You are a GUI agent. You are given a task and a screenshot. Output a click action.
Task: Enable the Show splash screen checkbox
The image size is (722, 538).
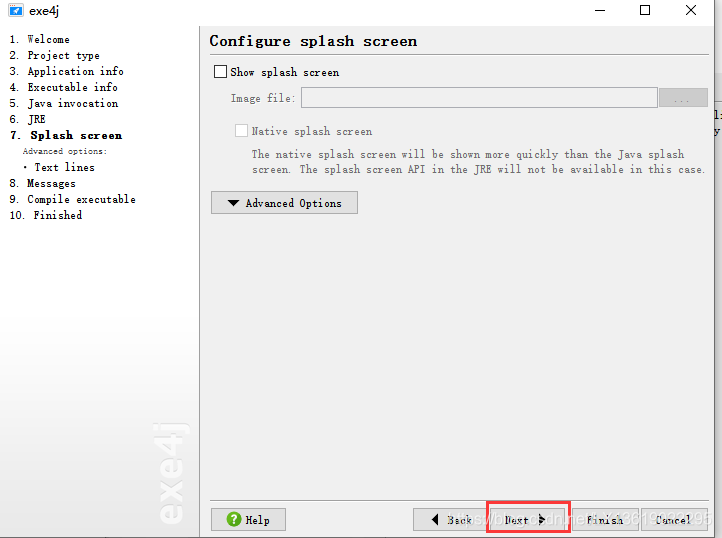(221, 71)
